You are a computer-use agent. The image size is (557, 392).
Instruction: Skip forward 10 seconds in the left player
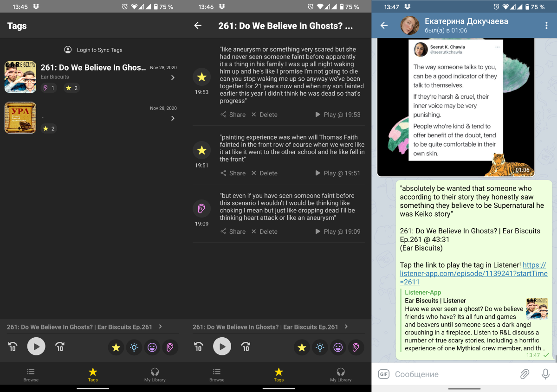[x=60, y=347]
